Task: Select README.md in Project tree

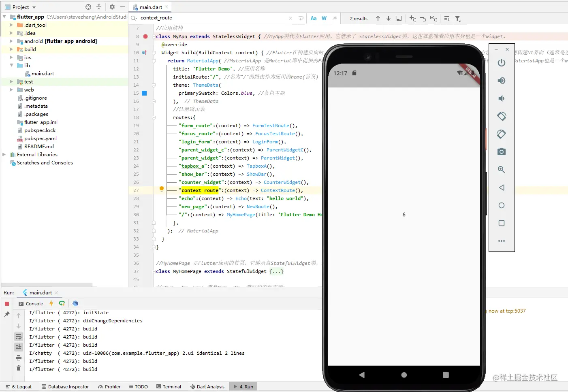Action: [x=39, y=146]
